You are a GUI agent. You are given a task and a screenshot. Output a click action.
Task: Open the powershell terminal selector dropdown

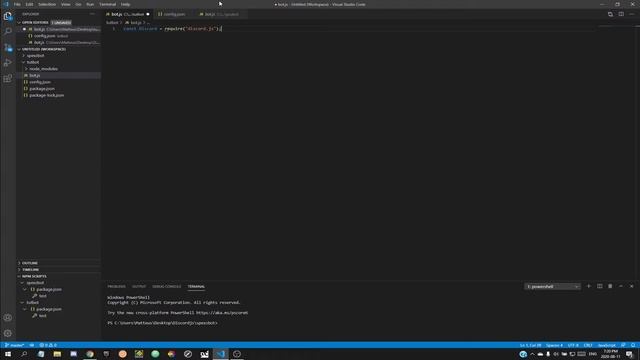(552, 287)
